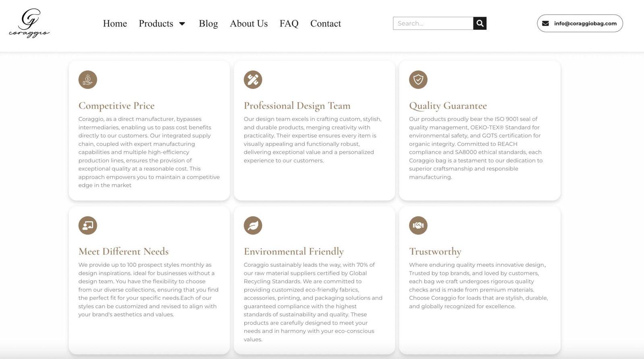Click the envelope icon in email button
Viewport: 644px width, 359px height.
[x=545, y=23]
